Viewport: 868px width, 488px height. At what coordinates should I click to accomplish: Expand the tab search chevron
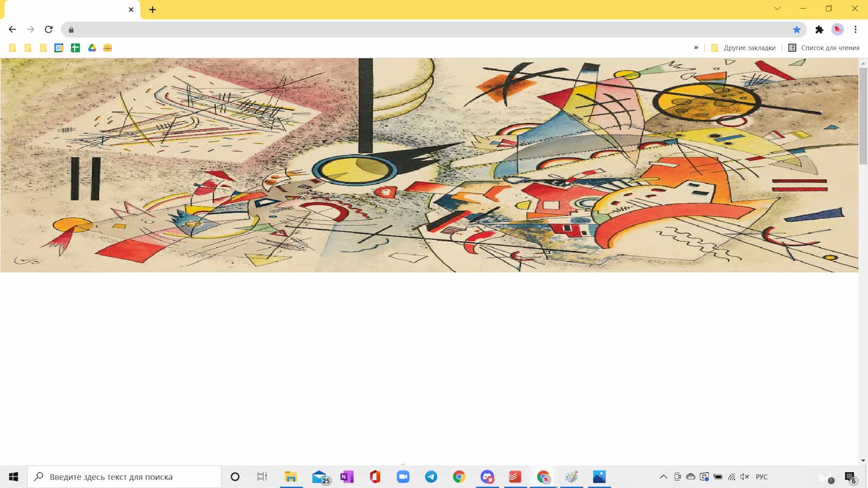point(777,9)
